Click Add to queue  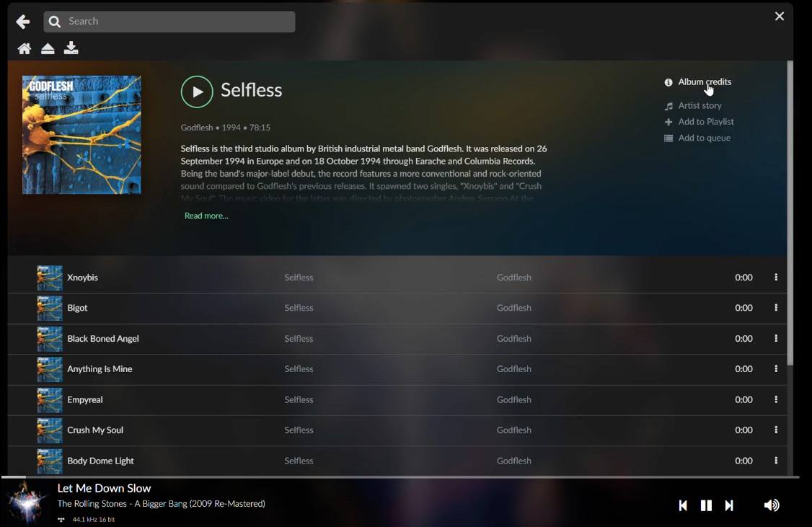coord(704,138)
